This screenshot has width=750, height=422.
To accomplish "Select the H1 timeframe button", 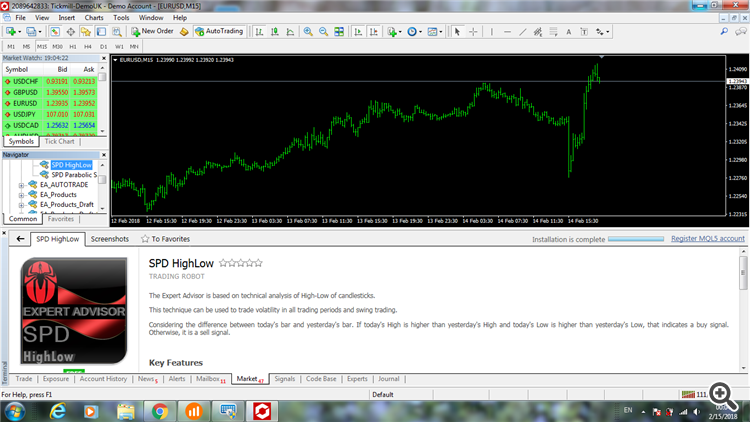I will coord(73,46).
